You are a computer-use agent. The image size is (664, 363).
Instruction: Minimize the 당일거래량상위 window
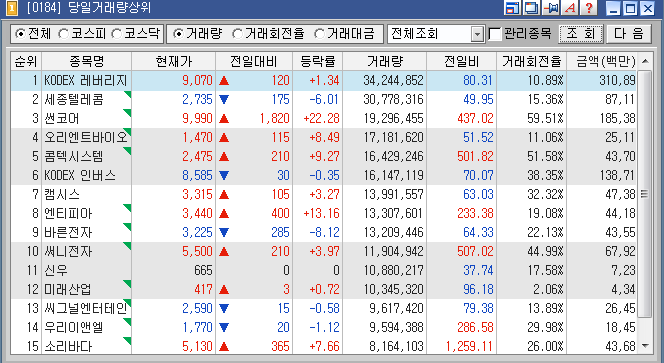click(614, 8)
